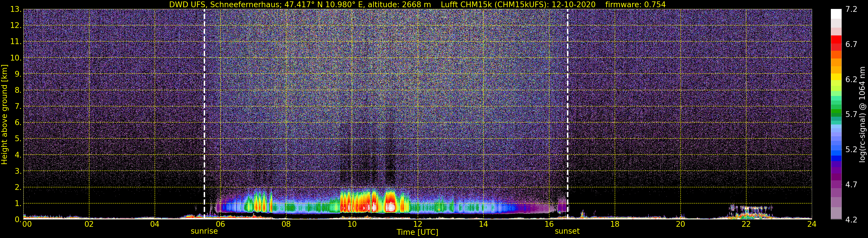Click the y-axis tick label '5.'

(x=18, y=139)
